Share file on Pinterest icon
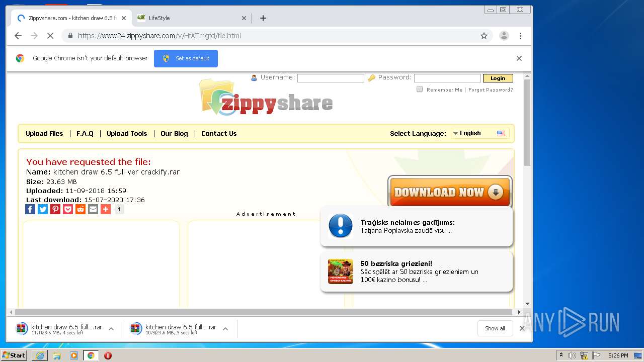644x362 pixels. [55, 209]
